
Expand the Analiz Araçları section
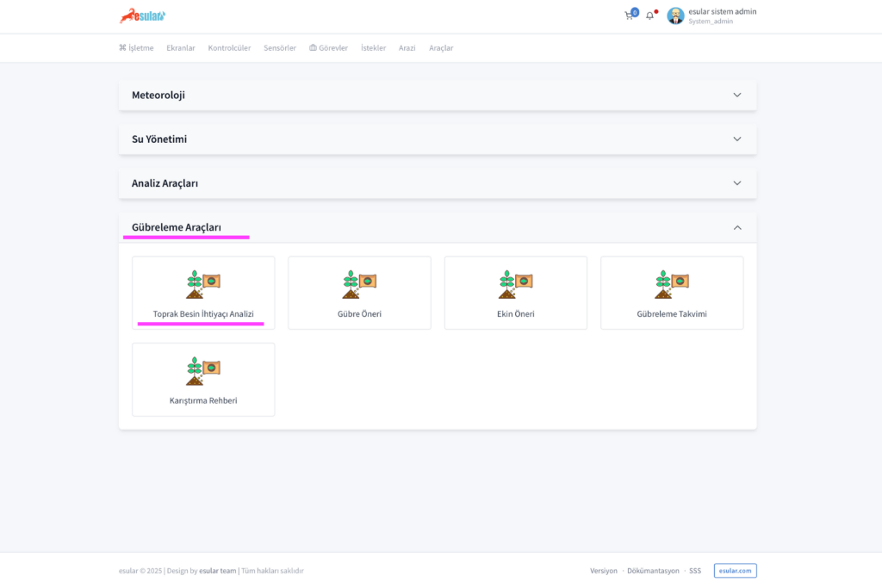pyautogui.click(x=736, y=183)
